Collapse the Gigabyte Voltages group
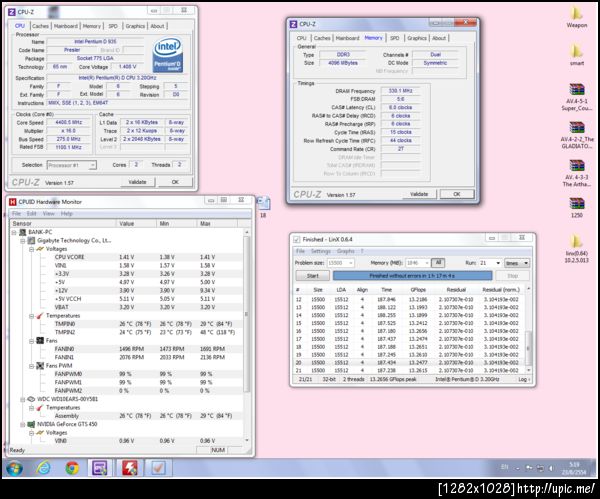This screenshot has height=499, width=600. click(31, 249)
